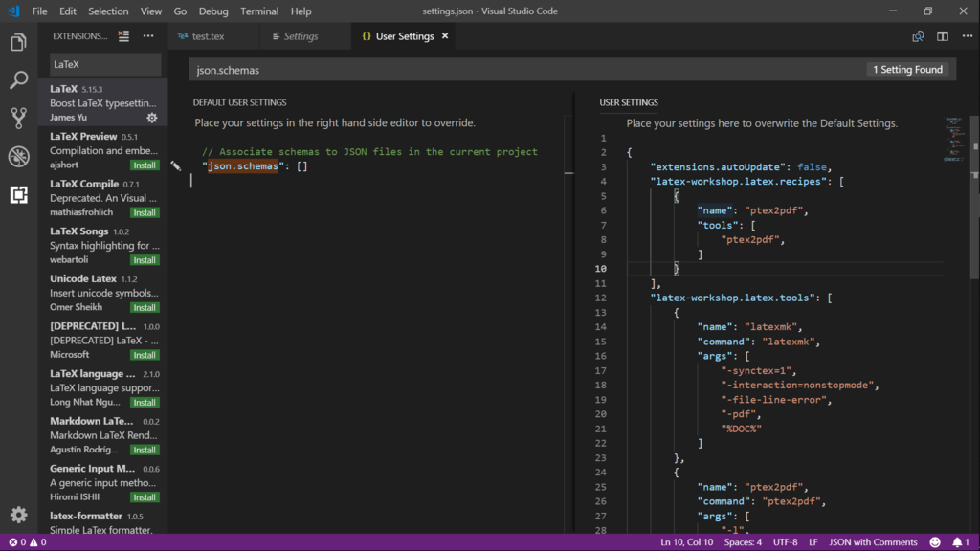Click the minimap in user settings editor
The width and height of the screenshot is (980, 551).
point(954,139)
